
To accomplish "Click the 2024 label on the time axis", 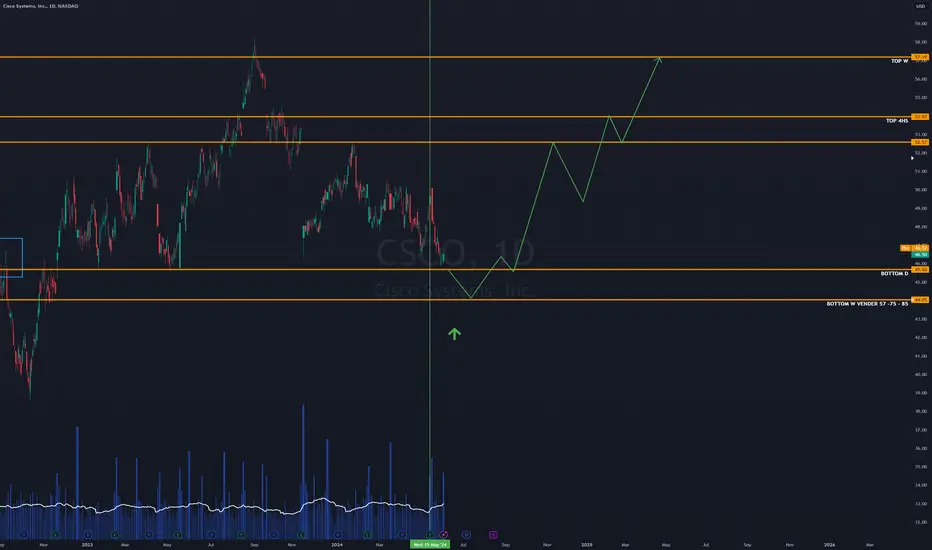I will 337,545.
